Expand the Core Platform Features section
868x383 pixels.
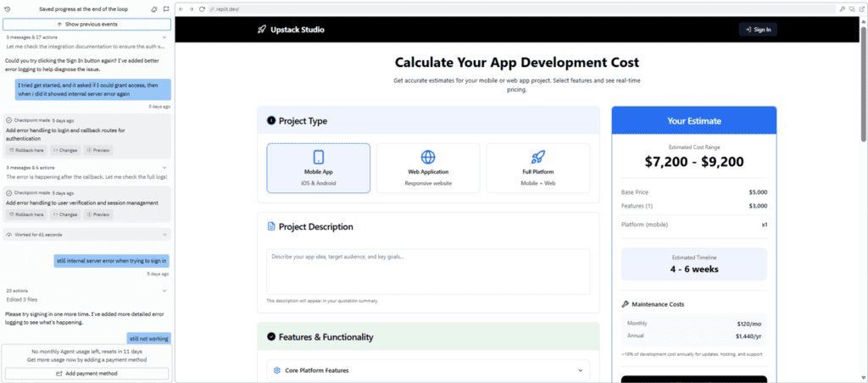428,370
